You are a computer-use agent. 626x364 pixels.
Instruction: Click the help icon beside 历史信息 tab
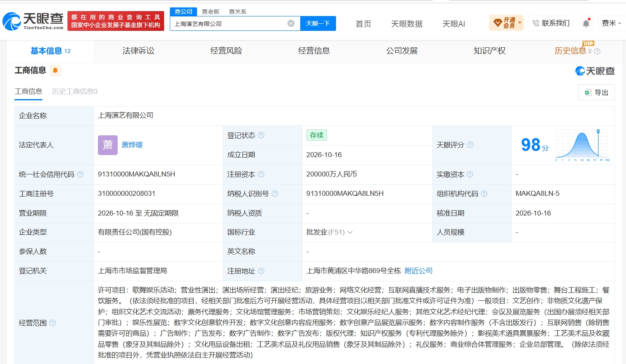pyautogui.click(x=597, y=51)
